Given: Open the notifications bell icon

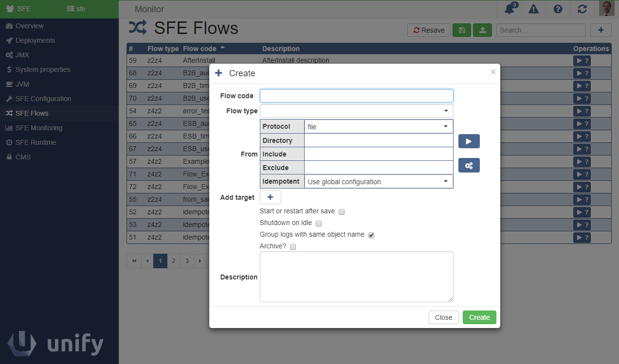Looking at the screenshot, I should coord(510,9).
